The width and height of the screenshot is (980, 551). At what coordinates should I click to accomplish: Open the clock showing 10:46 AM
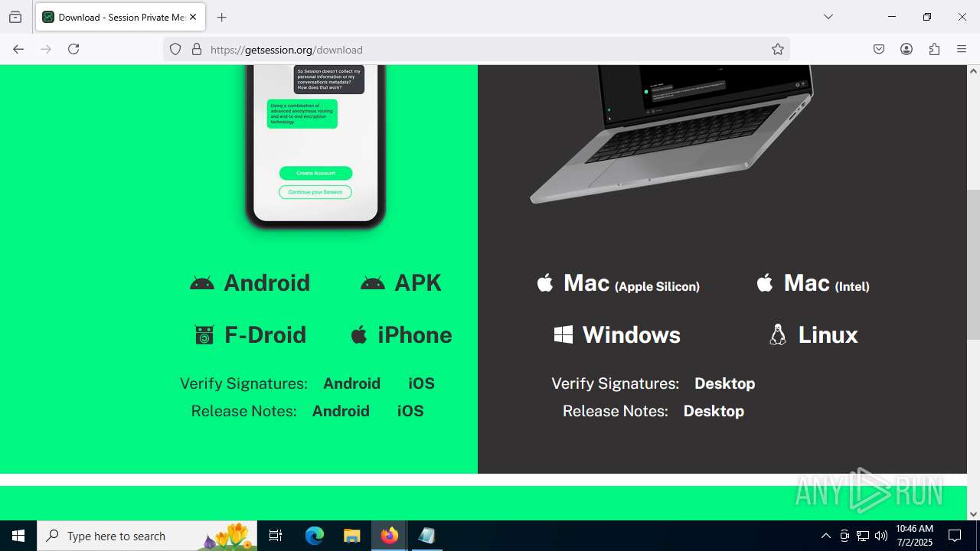tap(914, 536)
